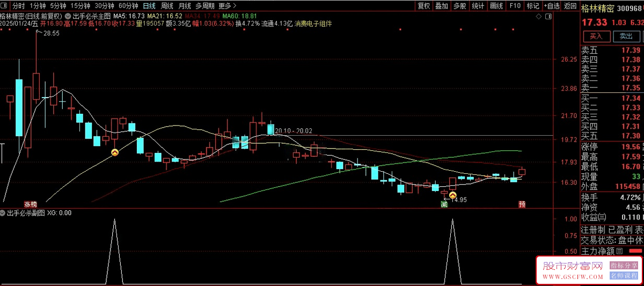
Task: Toggle 复权 price adjustment mode
Action: [x=424, y=6]
